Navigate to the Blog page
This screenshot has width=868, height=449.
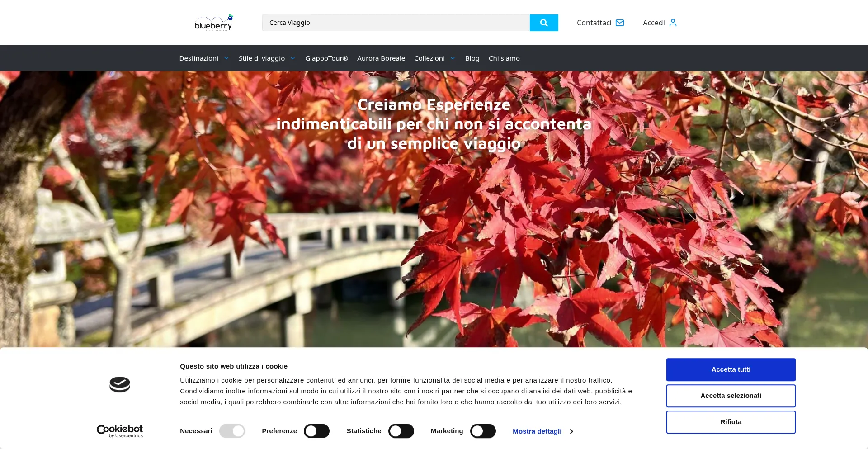coord(472,58)
